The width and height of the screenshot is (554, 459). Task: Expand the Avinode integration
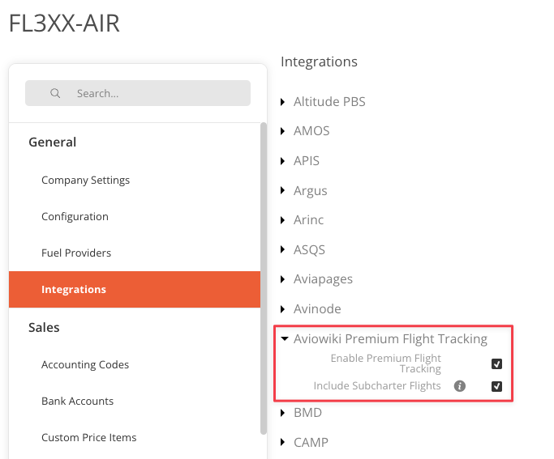tap(282, 309)
